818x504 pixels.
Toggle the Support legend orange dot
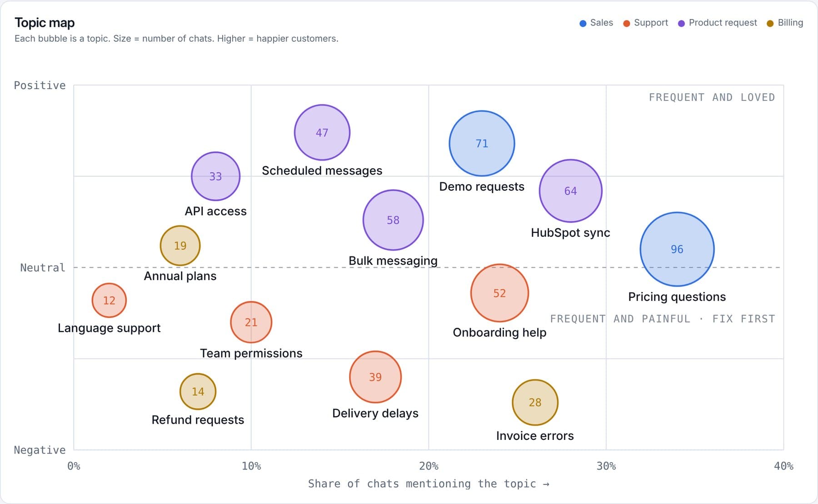click(x=627, y=23)
